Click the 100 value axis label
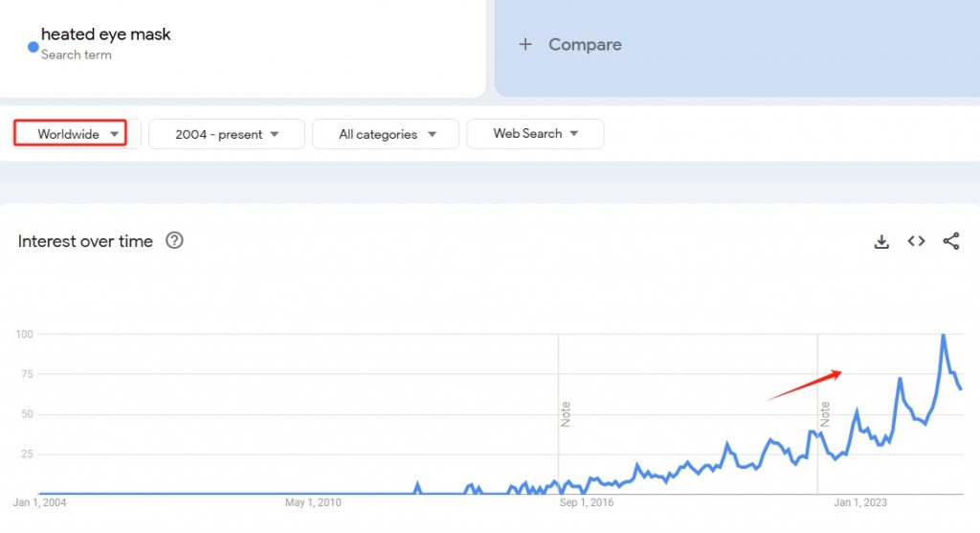The width and height of the screenshot is (980, 533). coord(25,334)
